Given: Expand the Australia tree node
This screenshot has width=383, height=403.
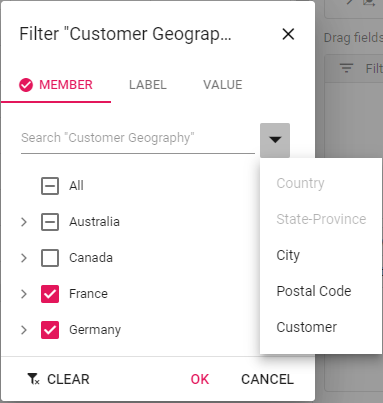Looking at the screenshot, I should pos(24,222).
